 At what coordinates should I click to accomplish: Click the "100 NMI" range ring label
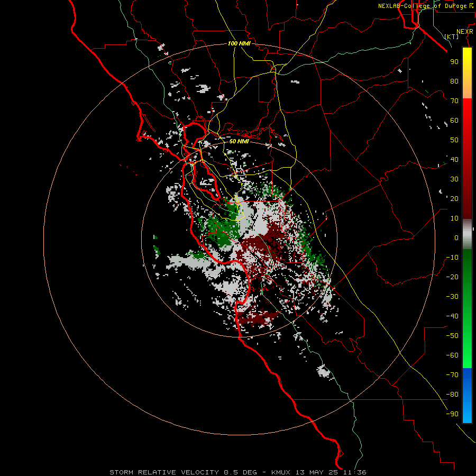tap(239, 43)
